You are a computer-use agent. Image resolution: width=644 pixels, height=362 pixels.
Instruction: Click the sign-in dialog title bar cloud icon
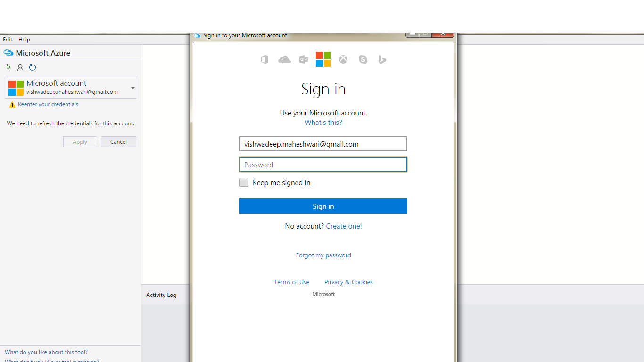click(197, 36)
